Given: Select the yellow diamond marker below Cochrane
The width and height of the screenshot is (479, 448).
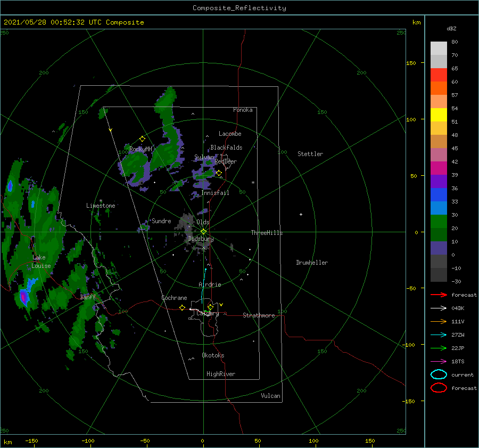Looking at the screenshot, I should click(x=183, y=307).
